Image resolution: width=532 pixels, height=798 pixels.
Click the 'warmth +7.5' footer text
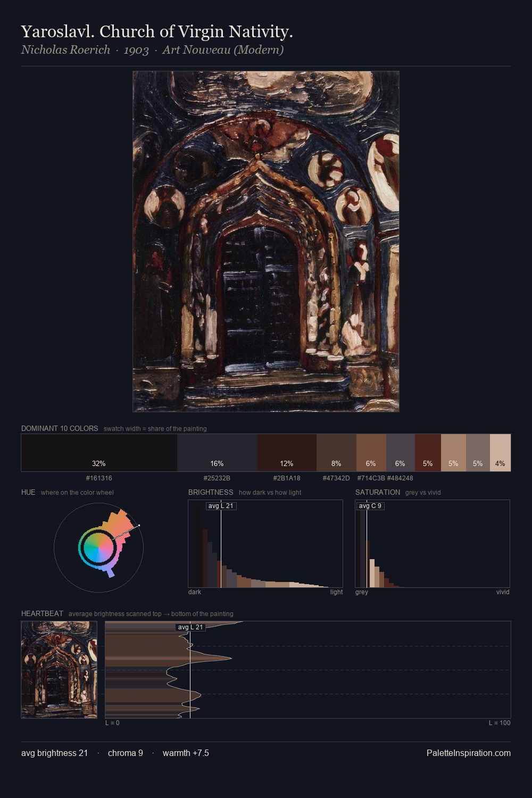[x=186, y=753]
